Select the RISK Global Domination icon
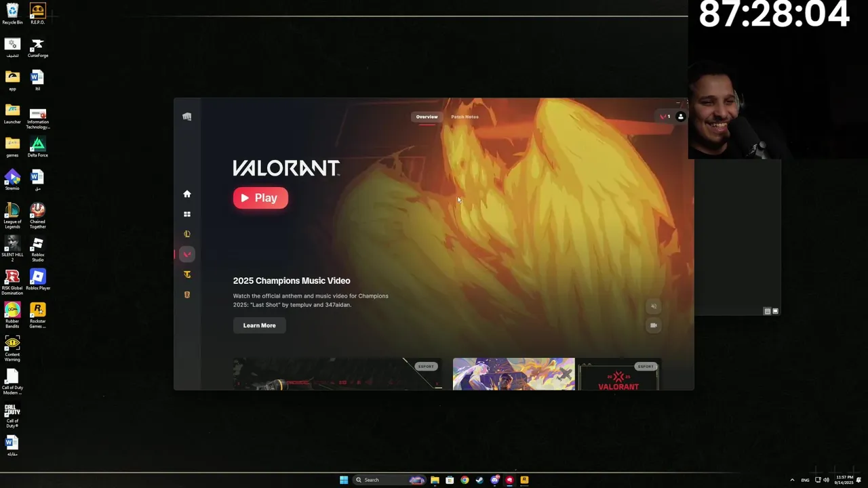This screenshot has height=488, width=868. point(12,281)
